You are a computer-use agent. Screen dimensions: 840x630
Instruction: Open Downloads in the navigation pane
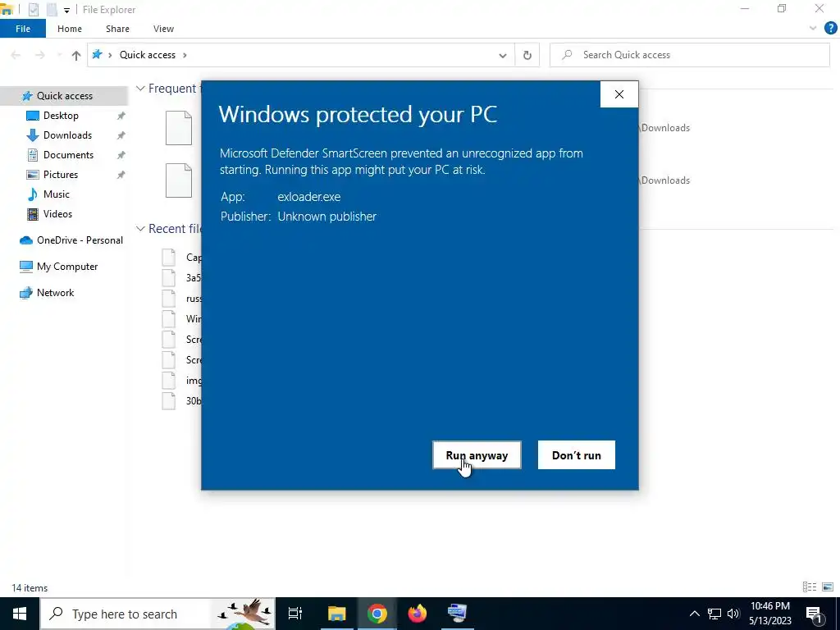click(x=67, y=135)
